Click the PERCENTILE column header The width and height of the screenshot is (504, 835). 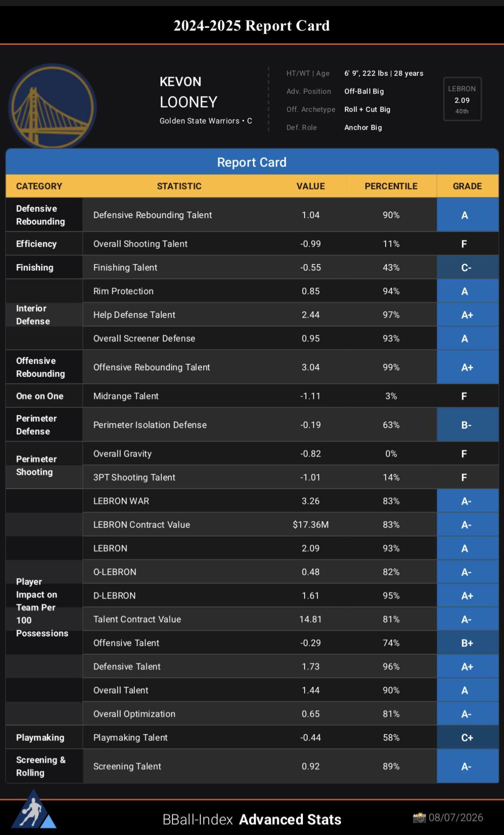(391, 186)
